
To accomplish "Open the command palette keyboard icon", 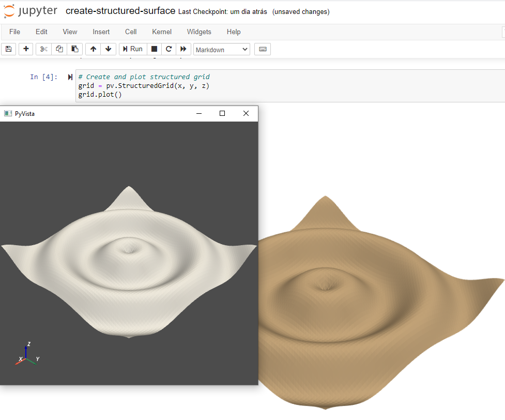I will (x=263, y=49).
